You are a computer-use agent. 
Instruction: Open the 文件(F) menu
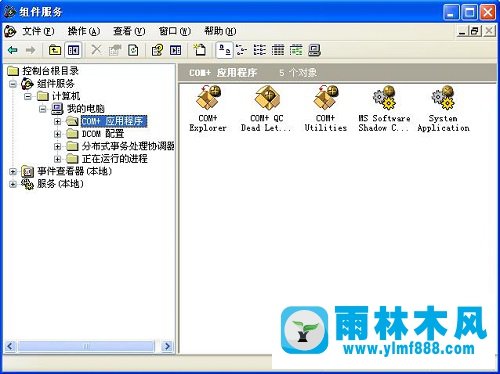coord(38,31)
